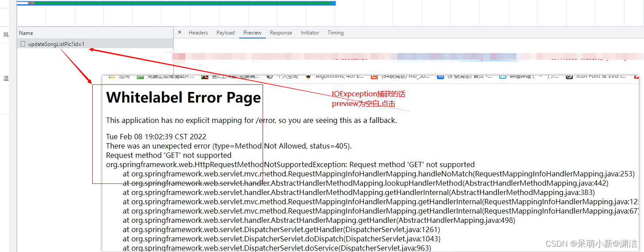Image resolution: width=644 pixels, height=252 pixels.
Task: Close the request details panel
Action: (x=180, y=32)
